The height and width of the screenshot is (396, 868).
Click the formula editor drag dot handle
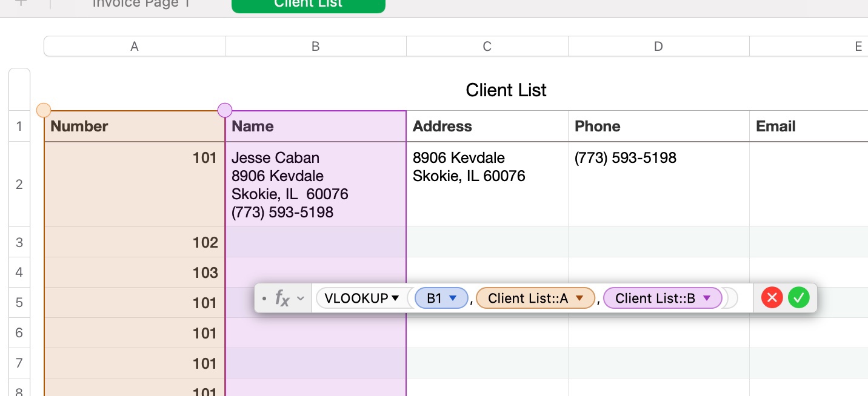pyautogui.click(x=264, y=299)
